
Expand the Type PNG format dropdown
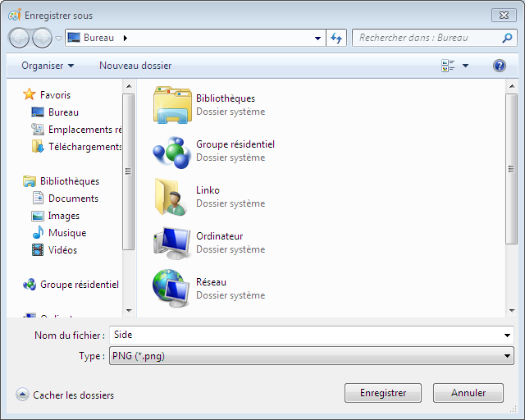pos(508,356)
